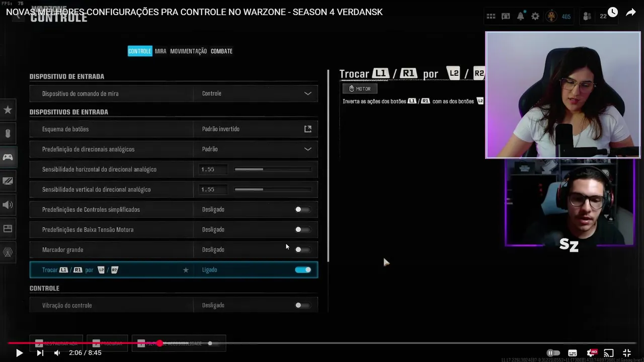Click the accessibility filter button
Image resolution: width=644 pixels, height=362 pixels.
pos(179,343)
